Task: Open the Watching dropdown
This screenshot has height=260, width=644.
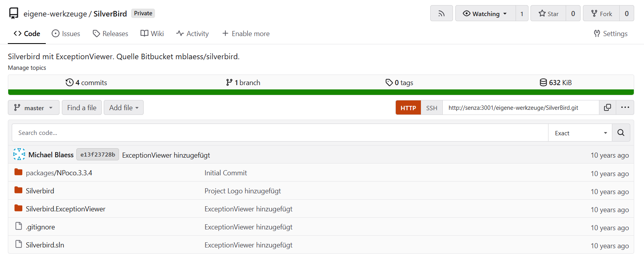Action: pos(485,13)
